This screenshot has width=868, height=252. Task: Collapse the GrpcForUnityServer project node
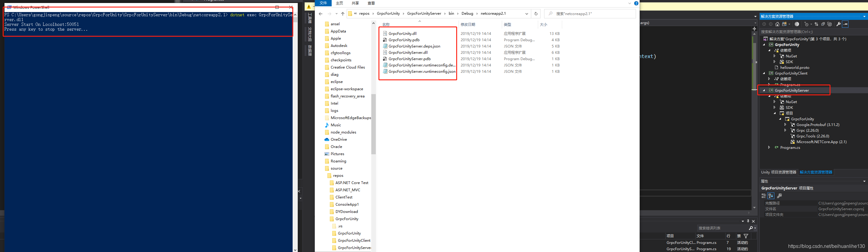[x=764, y=91]
